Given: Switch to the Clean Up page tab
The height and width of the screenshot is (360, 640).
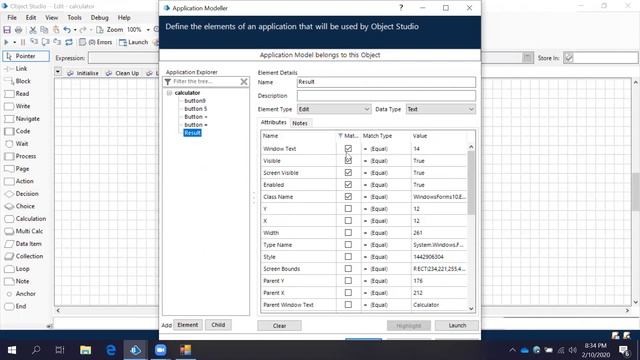Looking at the screenshot, I should click(x=123, y=73).
